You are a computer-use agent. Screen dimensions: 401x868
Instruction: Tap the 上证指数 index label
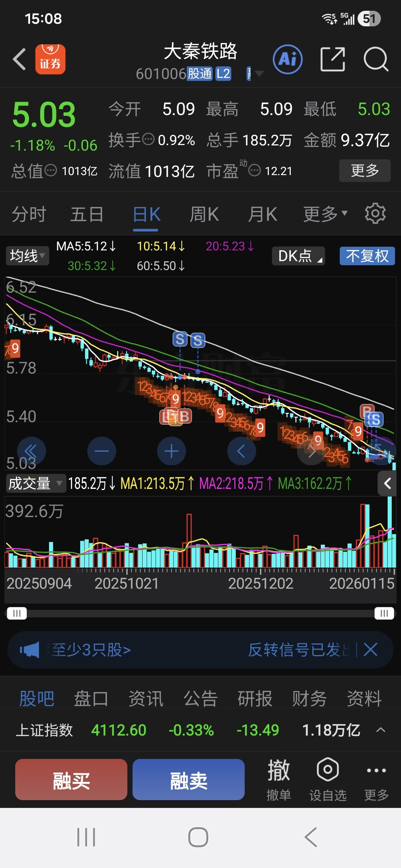coord(44,730)
